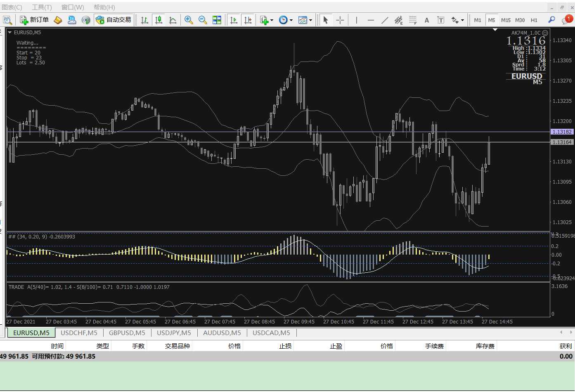575x392 pixels.
Task: Open the chat notifications icon
Action: pyautogui.click(x=567, y=19)
